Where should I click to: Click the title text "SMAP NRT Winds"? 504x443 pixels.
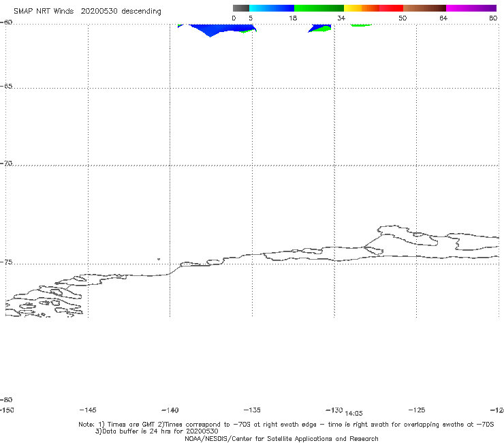(44, 11)
